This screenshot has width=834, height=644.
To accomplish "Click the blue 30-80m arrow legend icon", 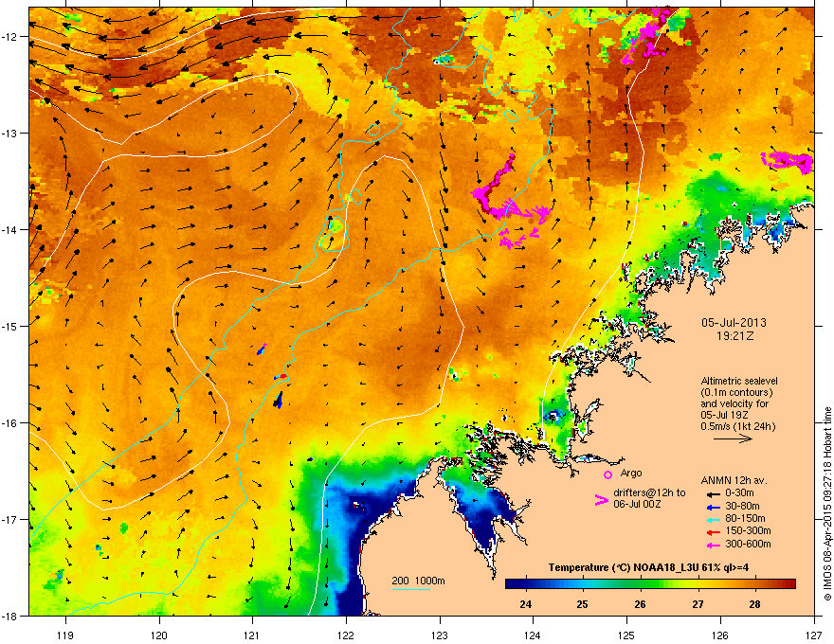I will (x=714, y=507).
